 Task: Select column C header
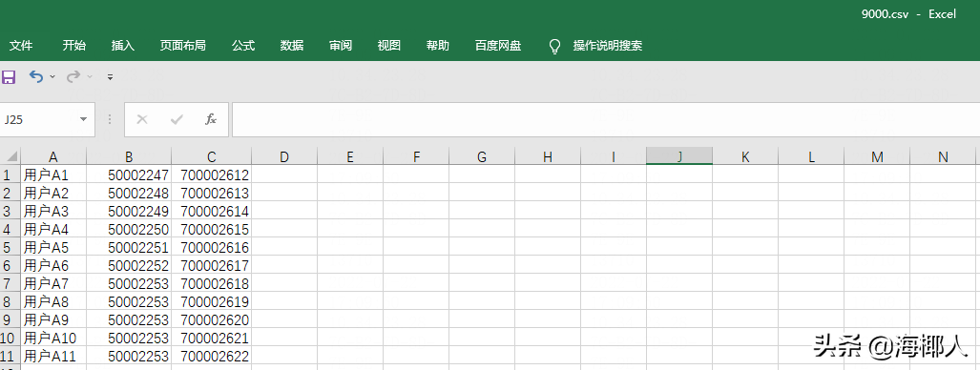point(212,157)
